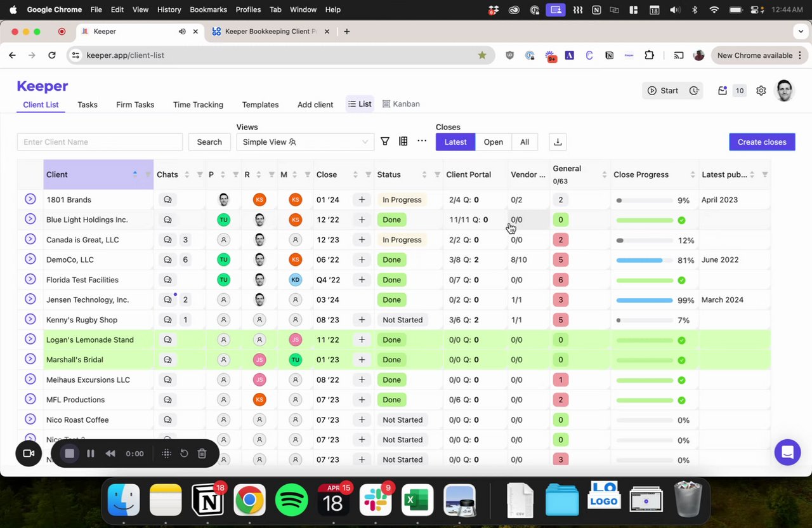This screenshot has width=812, height=528.
Task: Open the three-dot more options beside Views
Action: point(422,141)
